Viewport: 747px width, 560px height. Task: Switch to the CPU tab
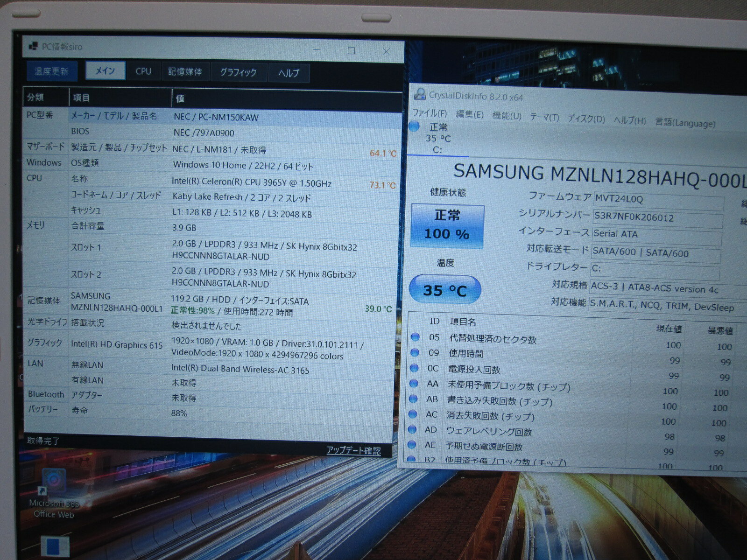pyautogui.click(x=143, y=71)
